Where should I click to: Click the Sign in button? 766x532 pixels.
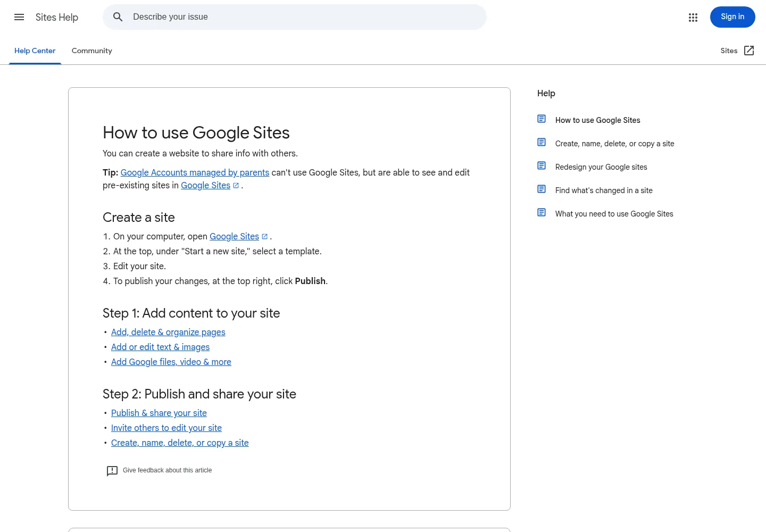pos(732,17)
